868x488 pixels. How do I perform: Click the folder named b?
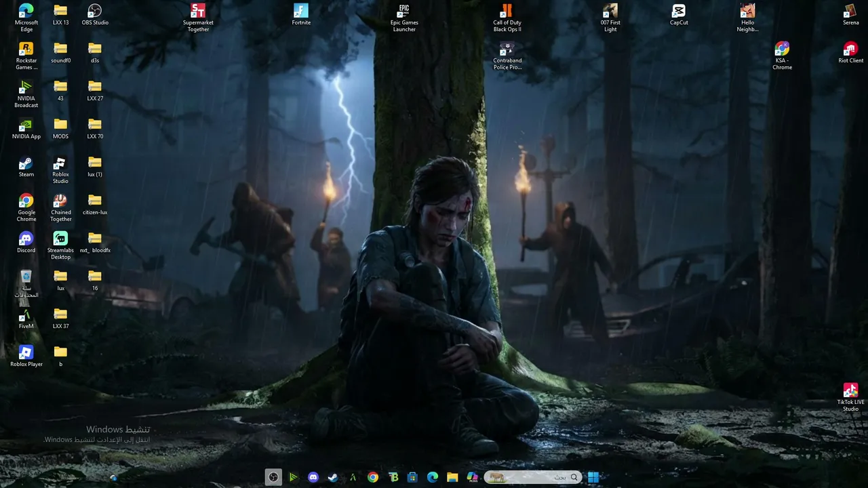pos(60,356)
